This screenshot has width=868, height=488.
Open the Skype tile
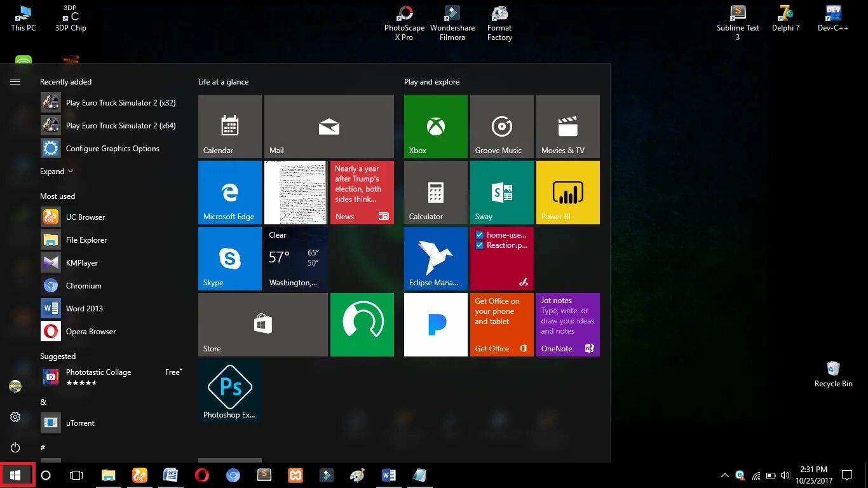click(230, 259)
